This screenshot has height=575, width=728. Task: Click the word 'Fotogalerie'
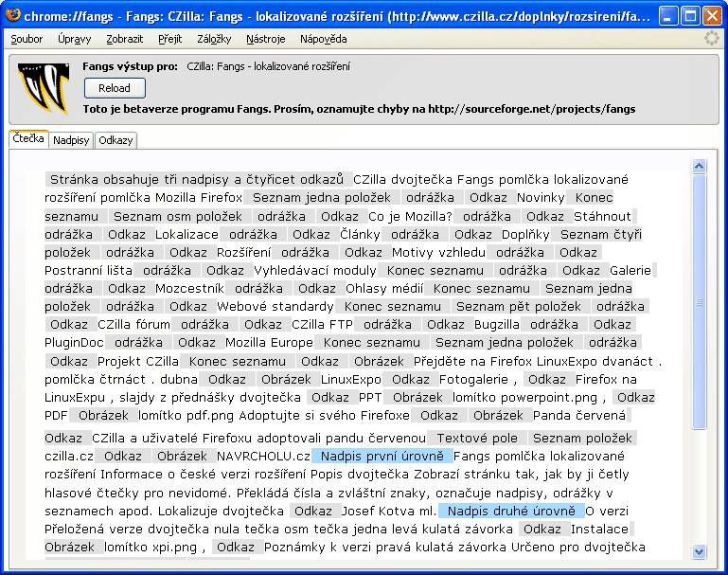pyautogui.click(x=473, y=380)
